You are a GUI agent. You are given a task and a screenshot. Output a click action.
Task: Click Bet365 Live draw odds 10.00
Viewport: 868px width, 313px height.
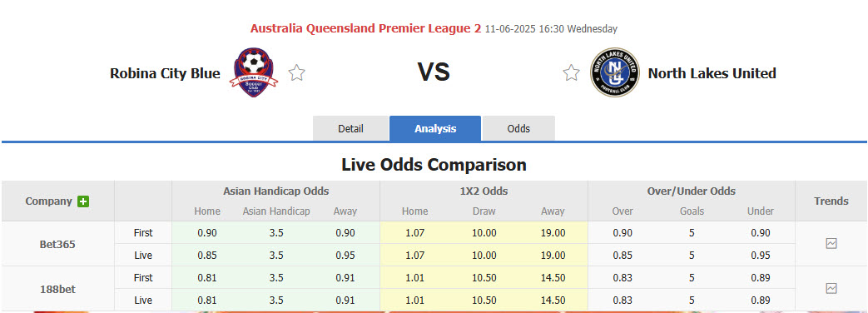484,256
